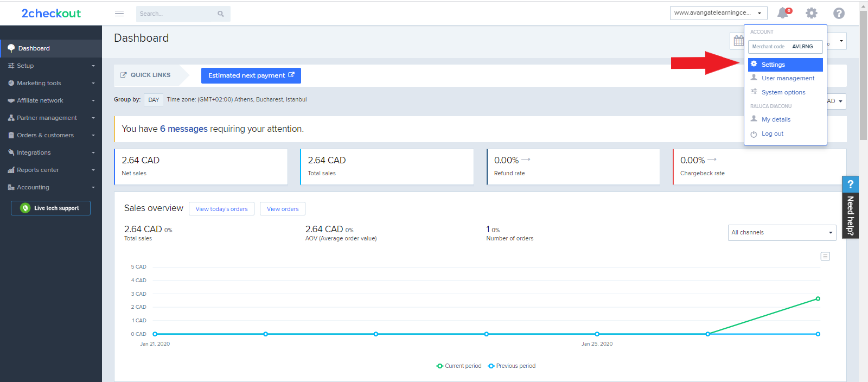Click Estimated next payment button

(251, 75)
